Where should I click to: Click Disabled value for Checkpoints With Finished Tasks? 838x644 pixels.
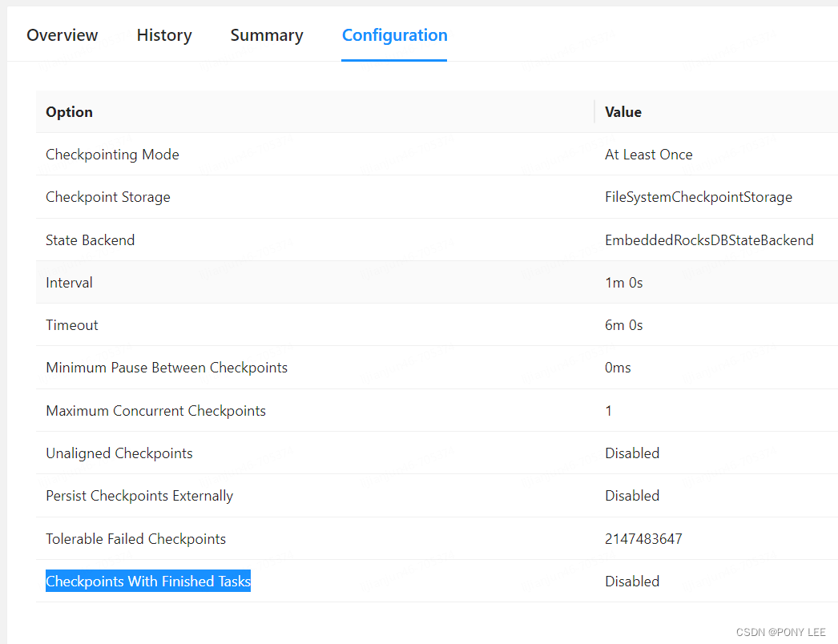[632, 581]
